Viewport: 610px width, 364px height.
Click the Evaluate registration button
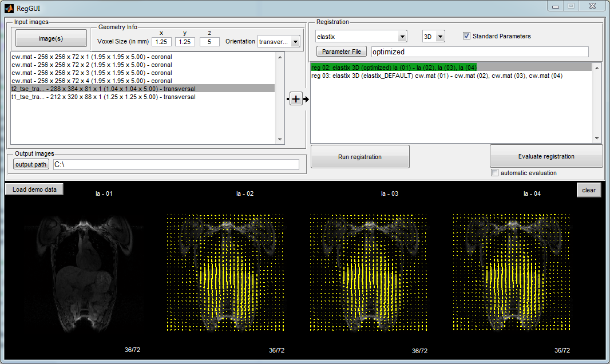click(x=546, y=156)
